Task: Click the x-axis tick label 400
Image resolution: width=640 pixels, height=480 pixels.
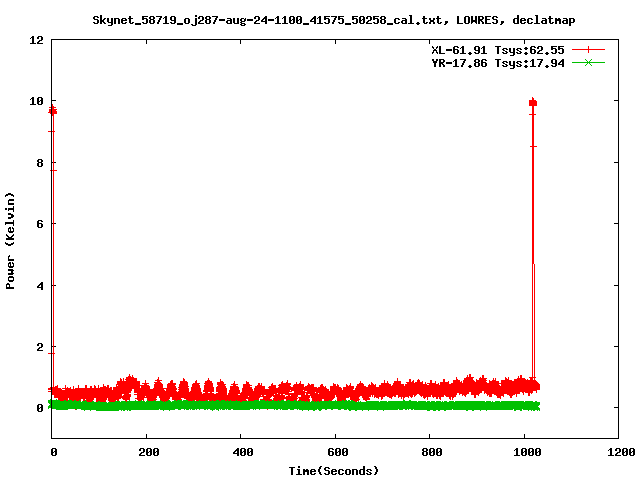Action: (x=243, y=452)
